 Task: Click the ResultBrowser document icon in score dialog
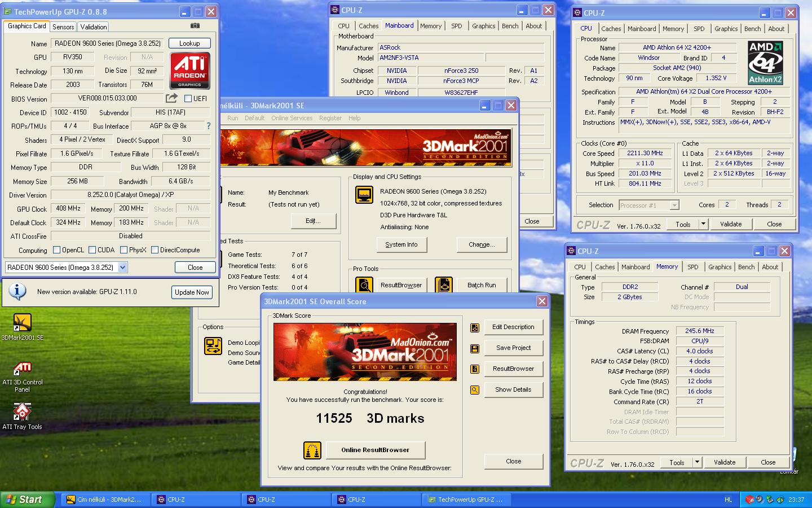tap(475, 369)
